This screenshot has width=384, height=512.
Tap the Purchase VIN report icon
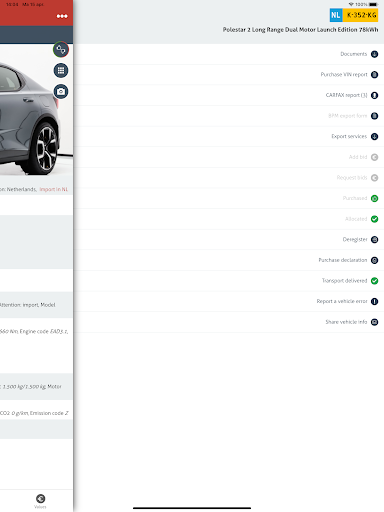374,75
